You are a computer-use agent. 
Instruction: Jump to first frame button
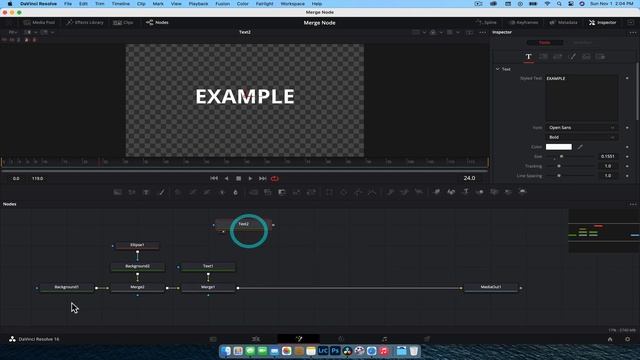[214, 178]
